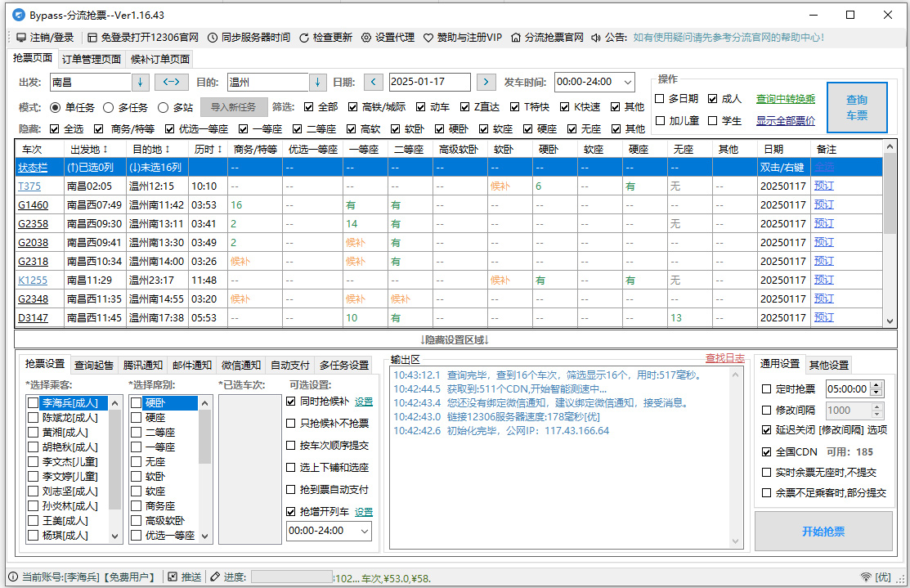Click the station swap arrows icon
910x588 pixels.
pos(173,82)
